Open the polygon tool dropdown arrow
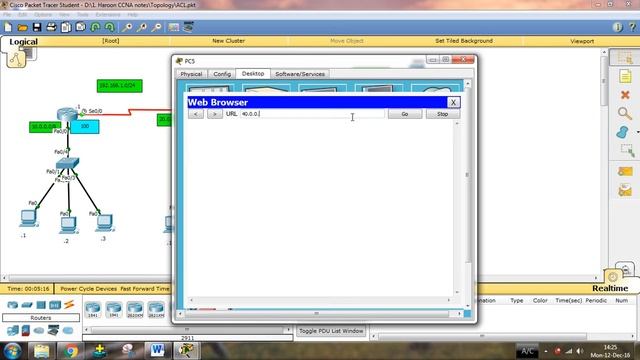This screenshot has height=360, width=640. [x=637, y=132]
